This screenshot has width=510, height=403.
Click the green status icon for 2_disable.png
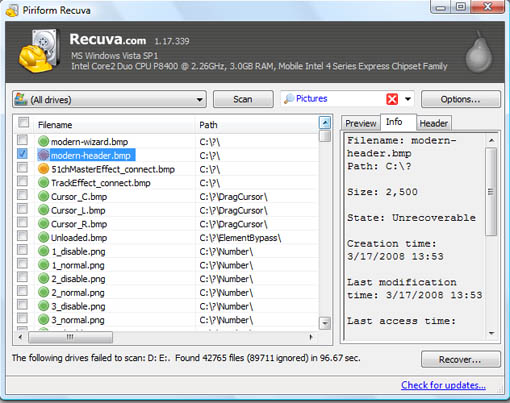point(43,278)
